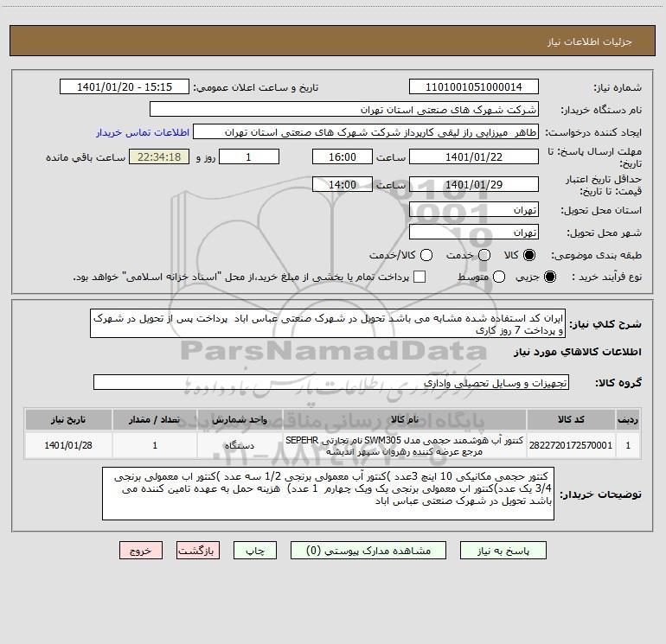Click the quantity cell in the goods row
The width and height of the screenshot is (666, 644).
(x=155, y=445)
